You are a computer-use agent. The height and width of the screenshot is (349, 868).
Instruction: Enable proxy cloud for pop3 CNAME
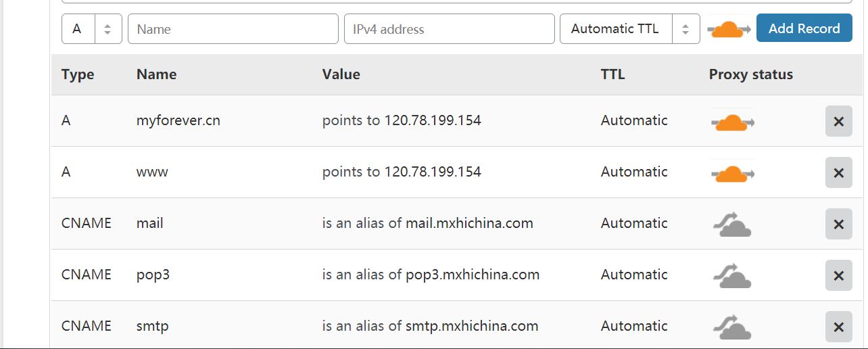[732, 275]
